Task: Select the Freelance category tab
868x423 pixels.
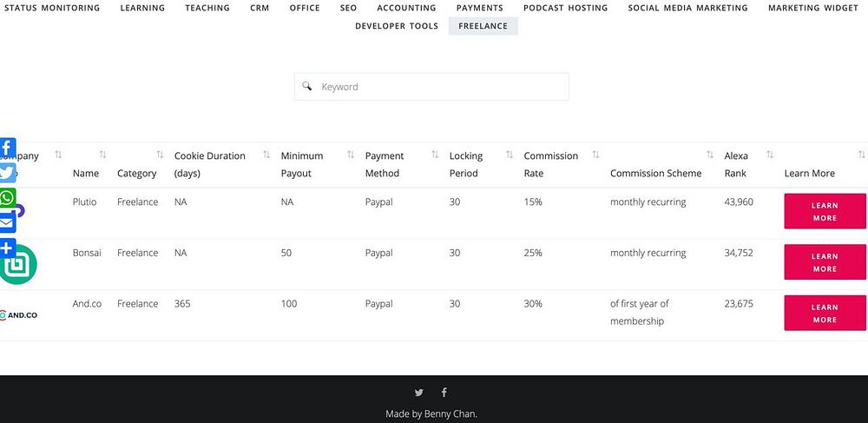Action: 483,26
